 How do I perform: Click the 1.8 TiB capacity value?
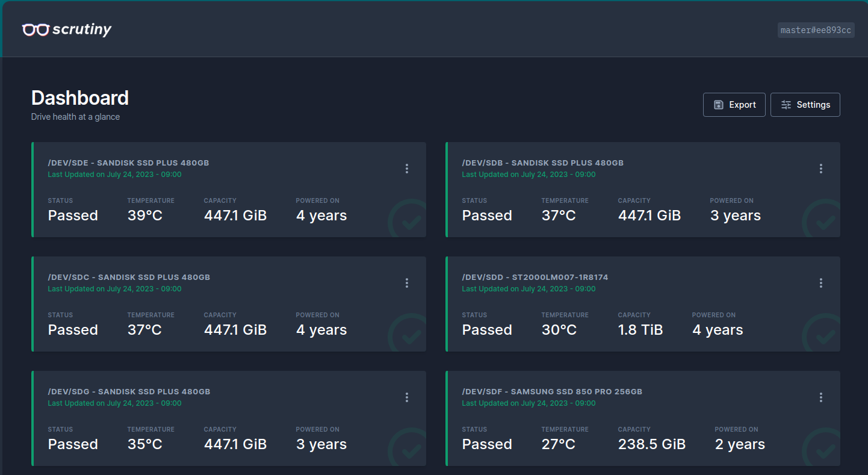(x=640, y=330)
